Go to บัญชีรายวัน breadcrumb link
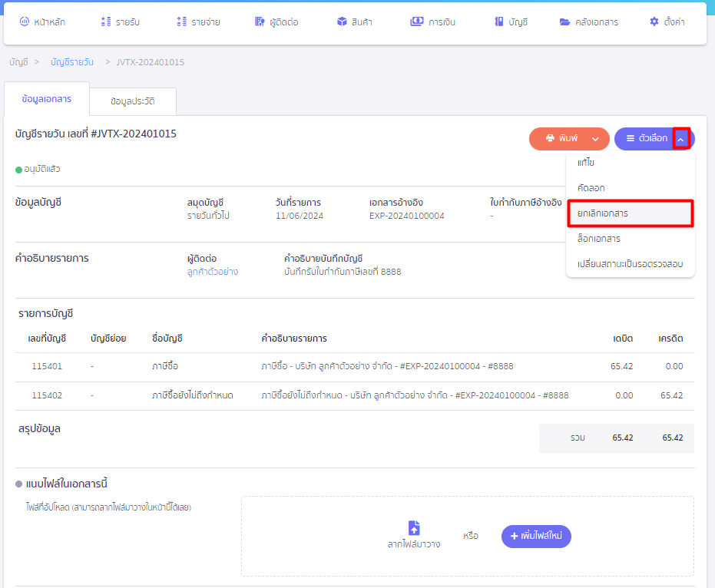 point(72,62)
